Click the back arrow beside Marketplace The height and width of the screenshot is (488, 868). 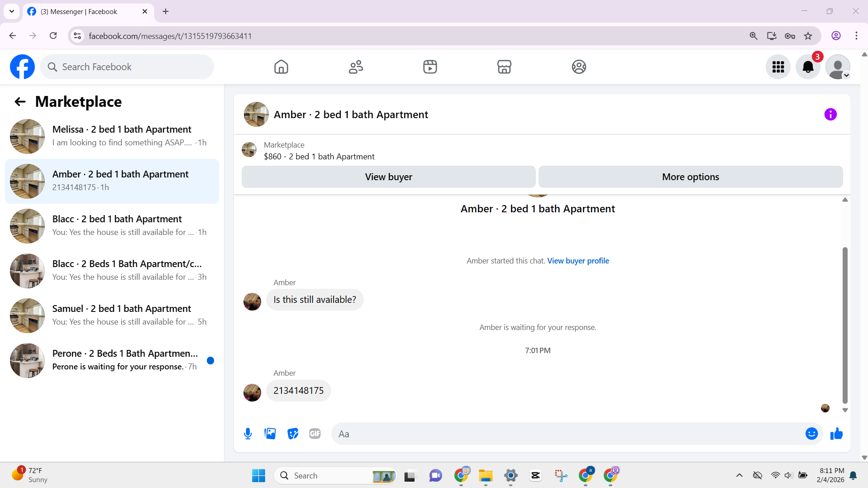[x=20, y=102]
